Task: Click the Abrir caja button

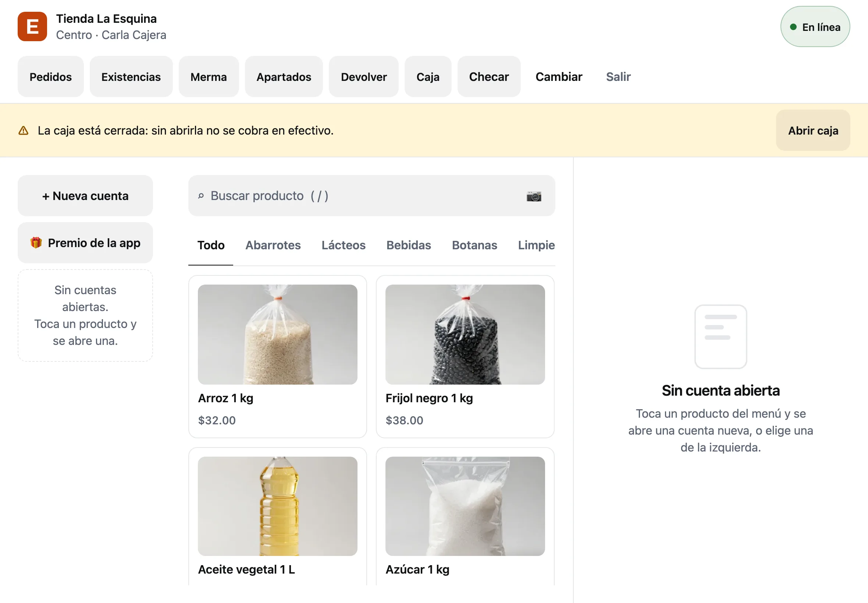Action: point(813,131)
